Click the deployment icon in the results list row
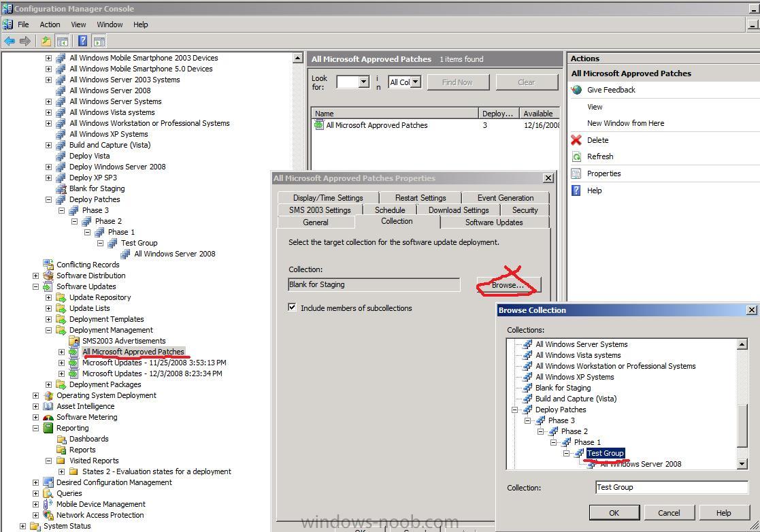 (x=319, y=125)
